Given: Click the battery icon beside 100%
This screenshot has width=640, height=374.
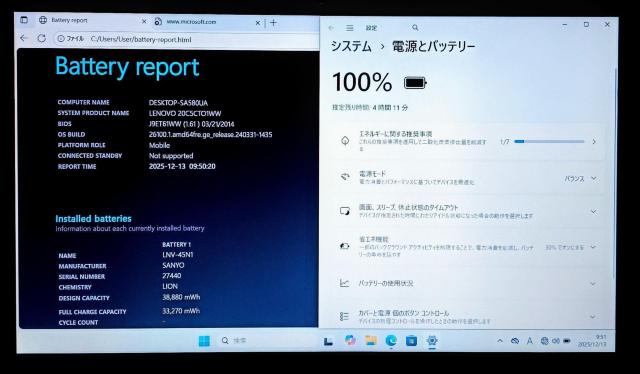Looking at the screenshot, I should click(x=415, y=83).
